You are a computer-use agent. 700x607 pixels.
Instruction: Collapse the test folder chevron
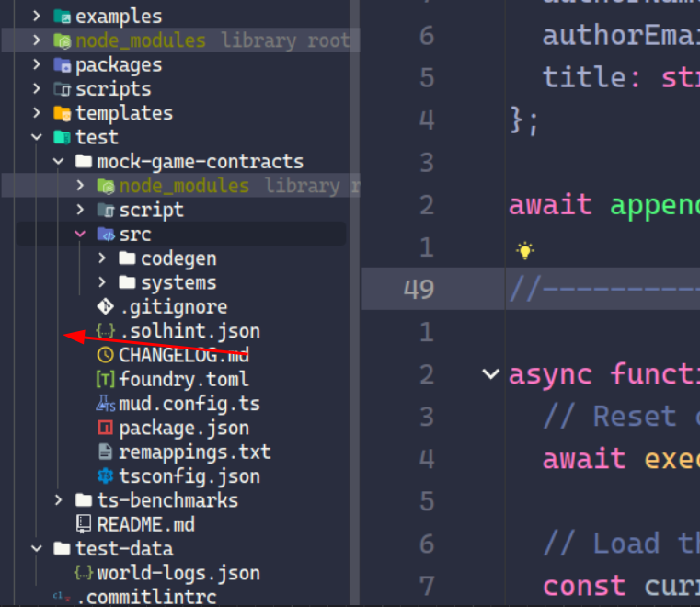[37, 137]
